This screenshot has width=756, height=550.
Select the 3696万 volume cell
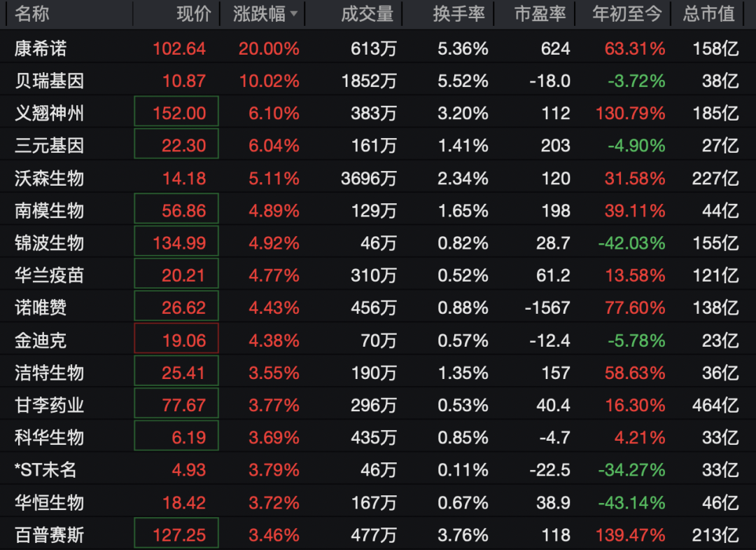coord(369,178)
